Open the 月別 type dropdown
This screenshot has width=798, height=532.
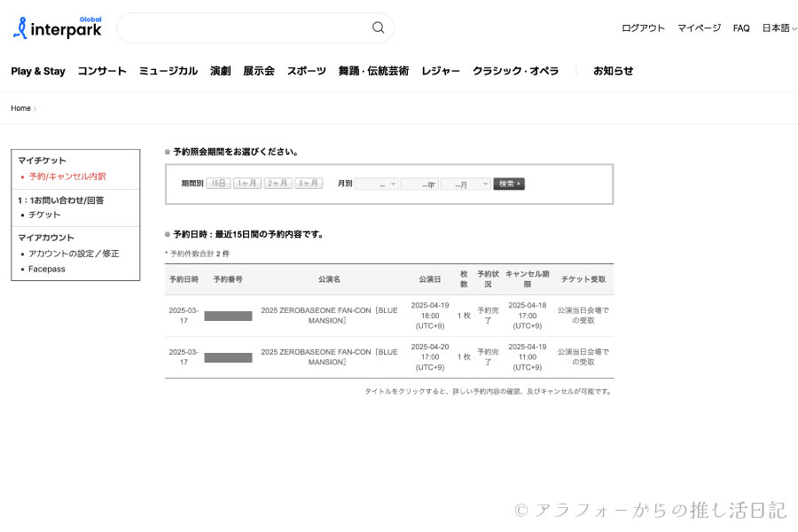377,184
